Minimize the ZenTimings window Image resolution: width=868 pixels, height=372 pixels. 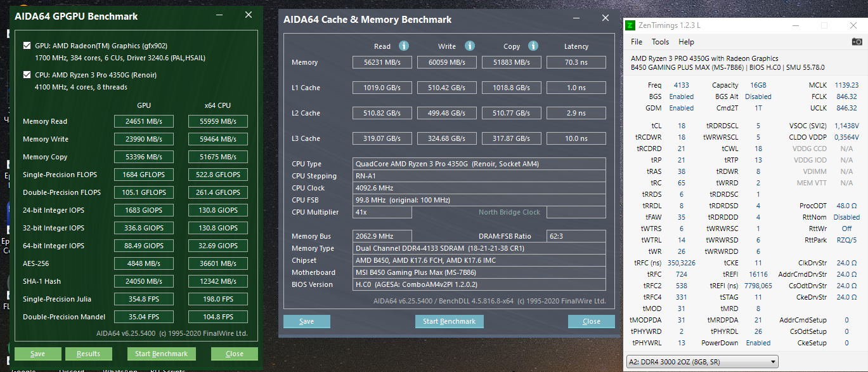coord(796,25)
